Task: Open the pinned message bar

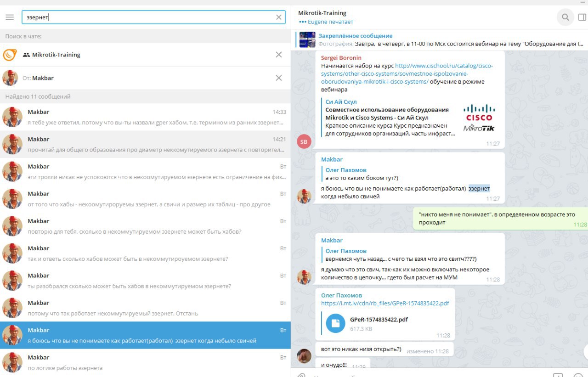Action: point(440,39)
